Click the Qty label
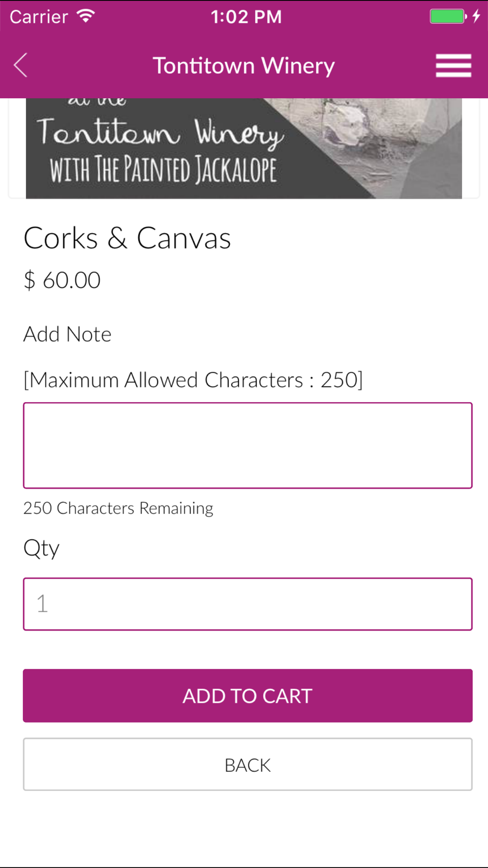 tap(41, 549)
